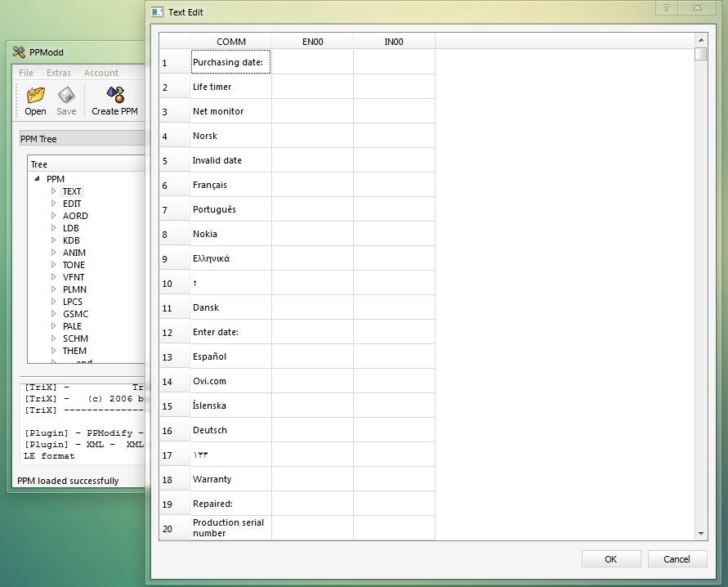This screenshot has width=728, height=587.
Task: Click the help question mark button in Text Edit
Action: coord(666,7)
